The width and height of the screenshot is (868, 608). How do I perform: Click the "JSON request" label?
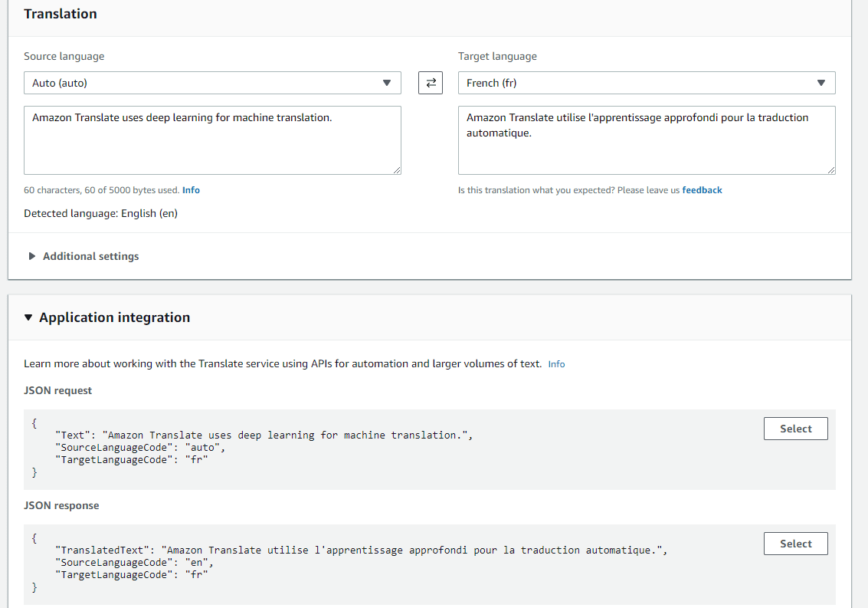point(57,391)
